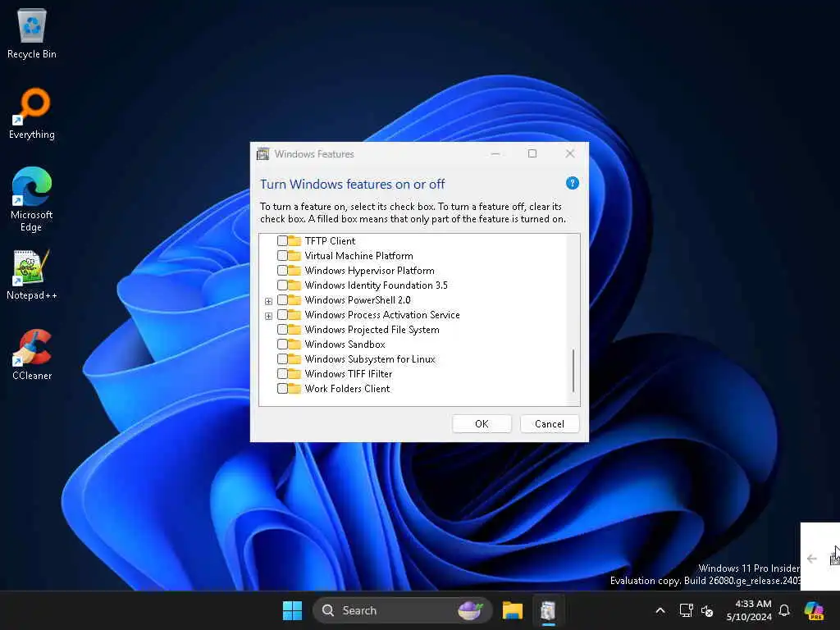Launch the Everything search shortcut
The width and height of the screenshot is (840, 630).
point(32,113)
